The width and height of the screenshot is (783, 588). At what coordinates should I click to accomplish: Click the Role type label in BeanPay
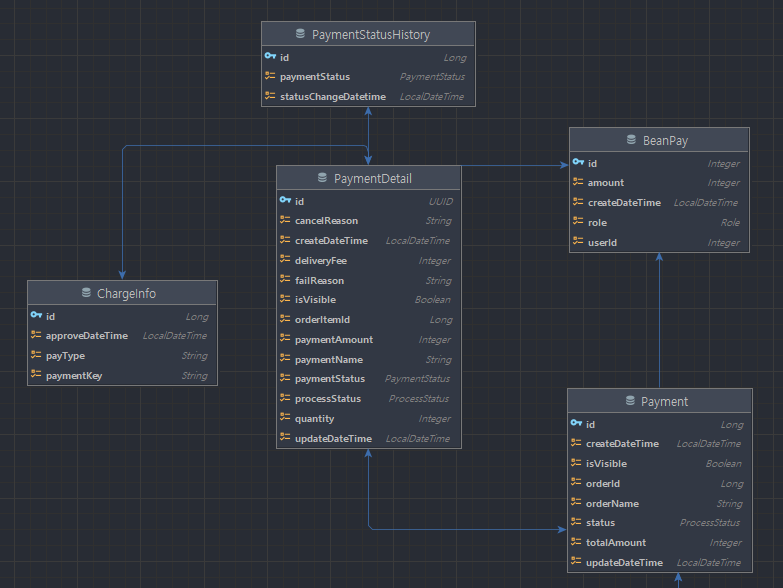[x=730, y=223]
